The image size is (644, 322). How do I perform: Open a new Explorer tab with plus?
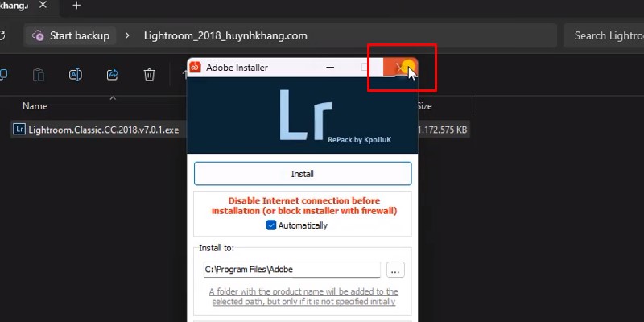76,6
